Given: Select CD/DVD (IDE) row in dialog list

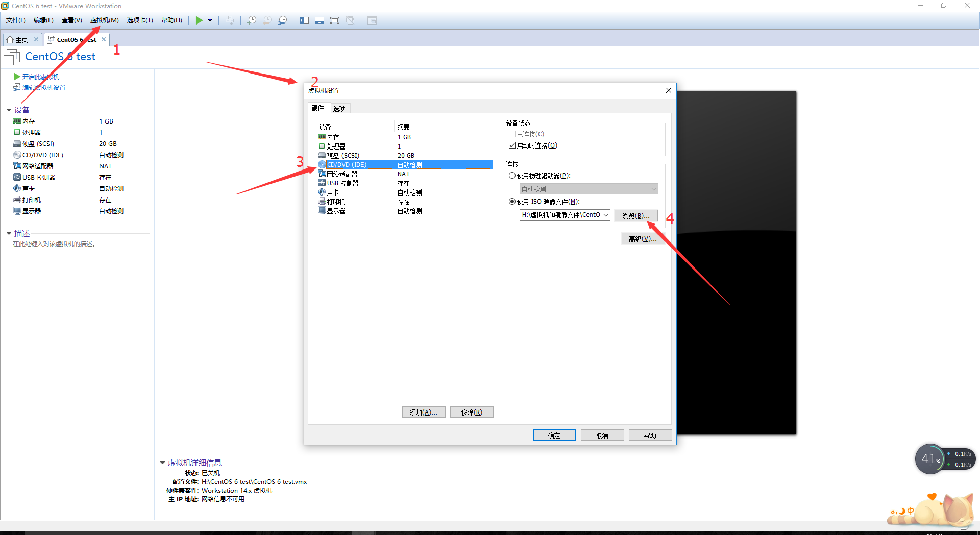Looking at the screenshot, I should click(x=404, y=165).
